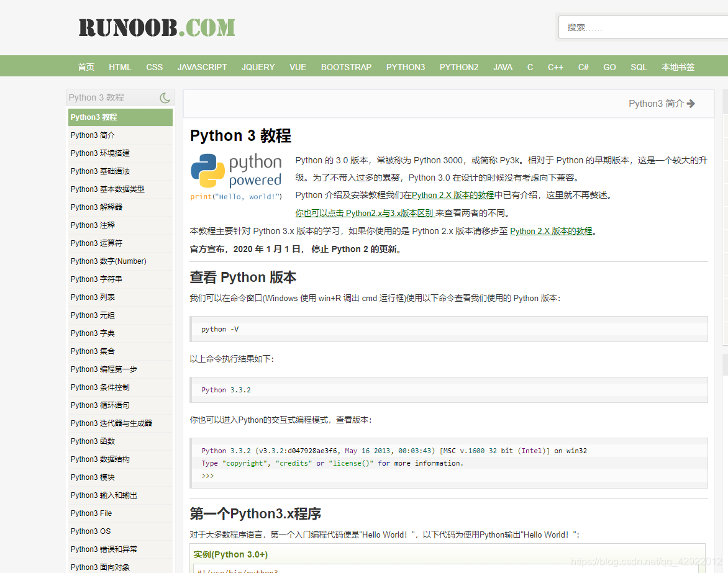Click the Python powered logo image
This screenshot has height=573, width=728.
tap(236, 177)
